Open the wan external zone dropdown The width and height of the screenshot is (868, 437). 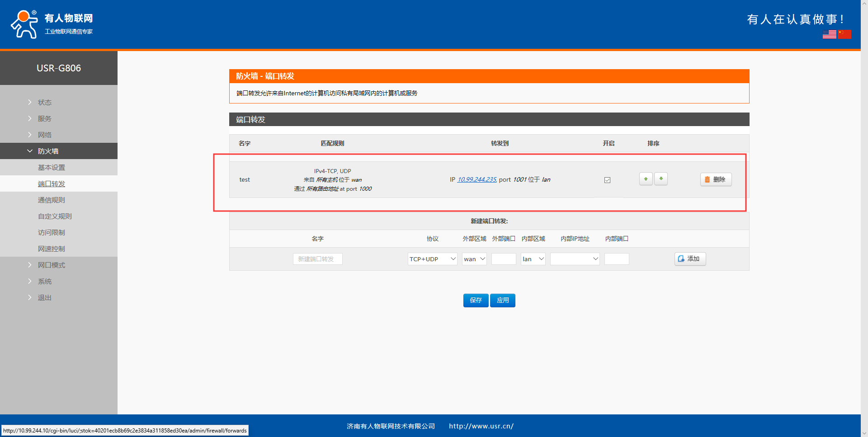[474, 259]
